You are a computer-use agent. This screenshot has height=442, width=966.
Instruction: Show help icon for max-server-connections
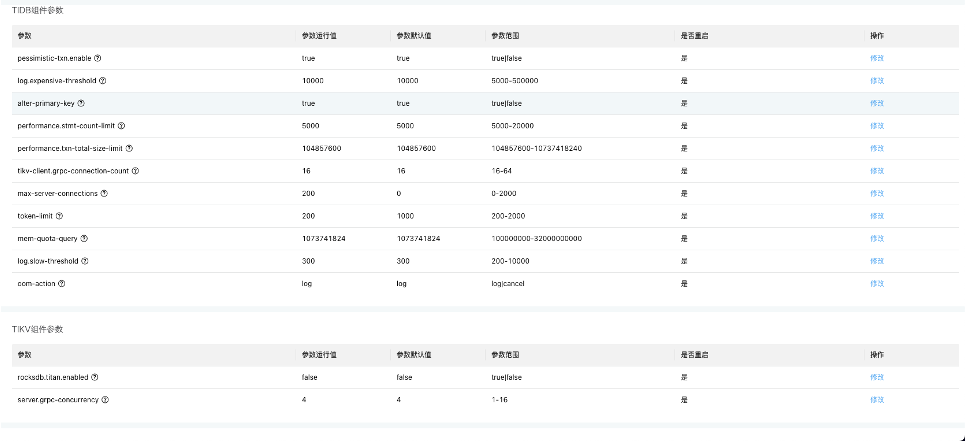tap(104, 194)
